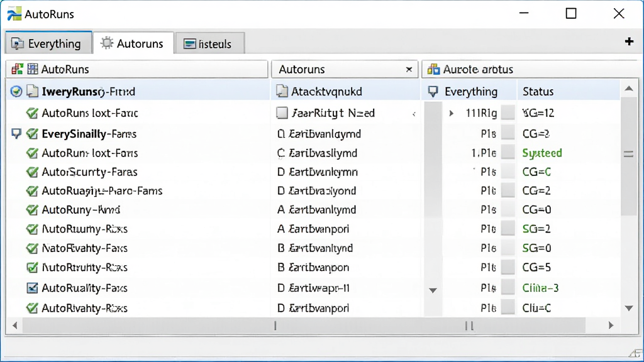Close the Autoruns search field with X
The width and height of the screenshot is (644, 362).
409,69
